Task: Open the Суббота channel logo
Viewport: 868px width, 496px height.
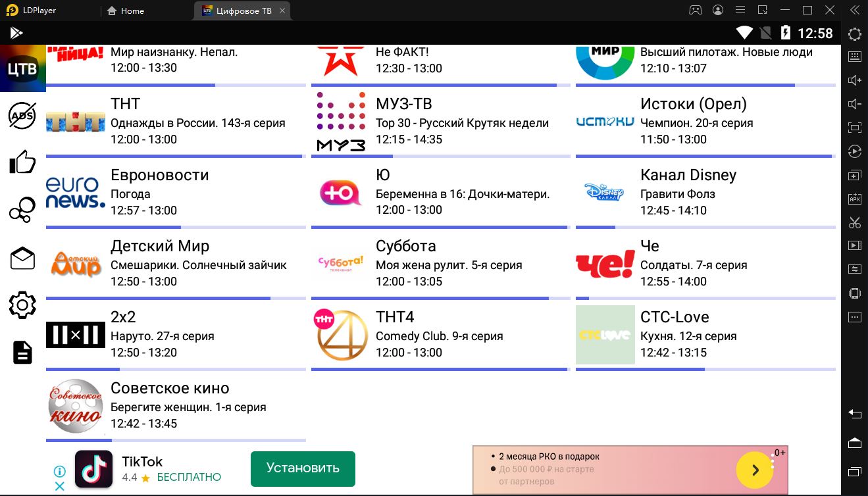Action: [x=341, y=264]
